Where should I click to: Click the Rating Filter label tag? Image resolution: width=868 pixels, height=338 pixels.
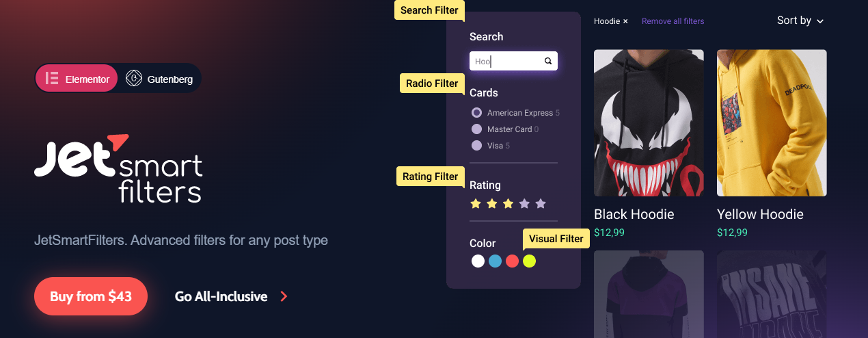tap(430, 177)
